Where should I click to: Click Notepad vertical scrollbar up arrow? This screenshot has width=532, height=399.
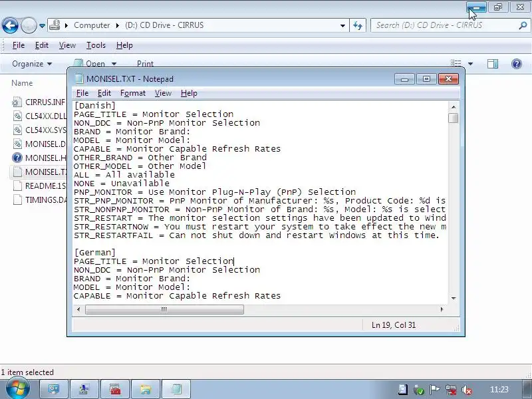454,107
